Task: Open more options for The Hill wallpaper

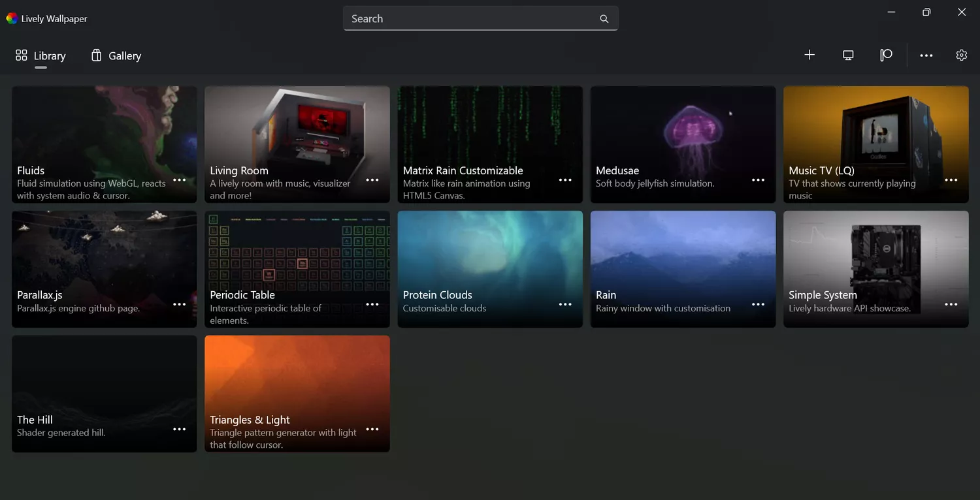Action: (179, 430)
